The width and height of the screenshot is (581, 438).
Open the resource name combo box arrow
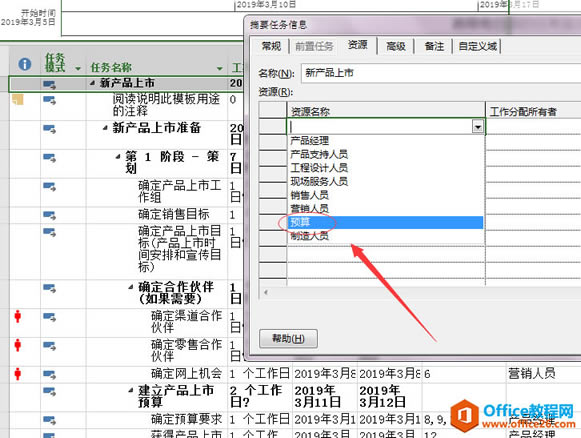click(478, 127)
